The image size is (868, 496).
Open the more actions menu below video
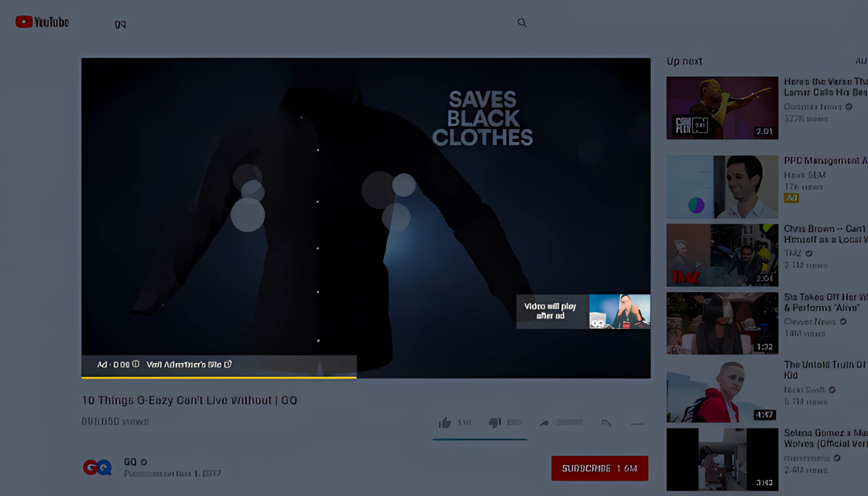coord(637,424)
